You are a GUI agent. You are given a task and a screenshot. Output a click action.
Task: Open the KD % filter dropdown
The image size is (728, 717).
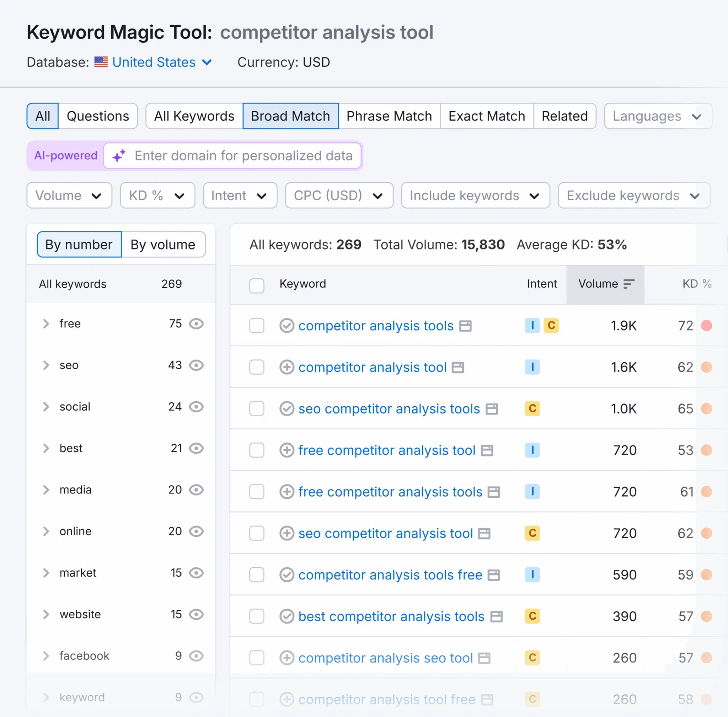pos(157,196)
